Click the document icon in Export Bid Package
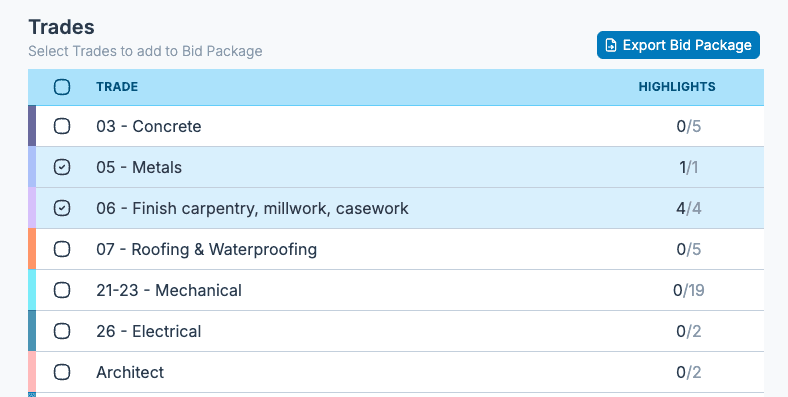Viewport: 788px width, 397px height. pos(611,45)
